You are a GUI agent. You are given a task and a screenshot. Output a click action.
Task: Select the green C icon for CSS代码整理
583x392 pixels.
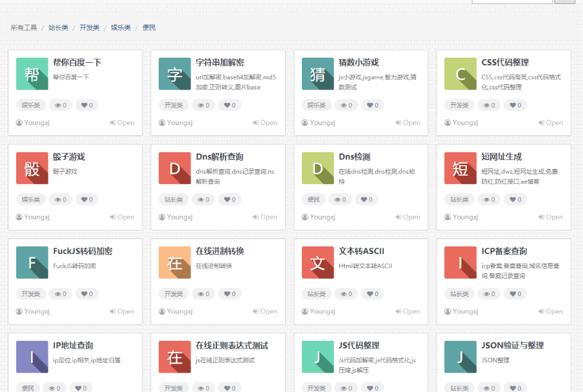tap(460, 74)
